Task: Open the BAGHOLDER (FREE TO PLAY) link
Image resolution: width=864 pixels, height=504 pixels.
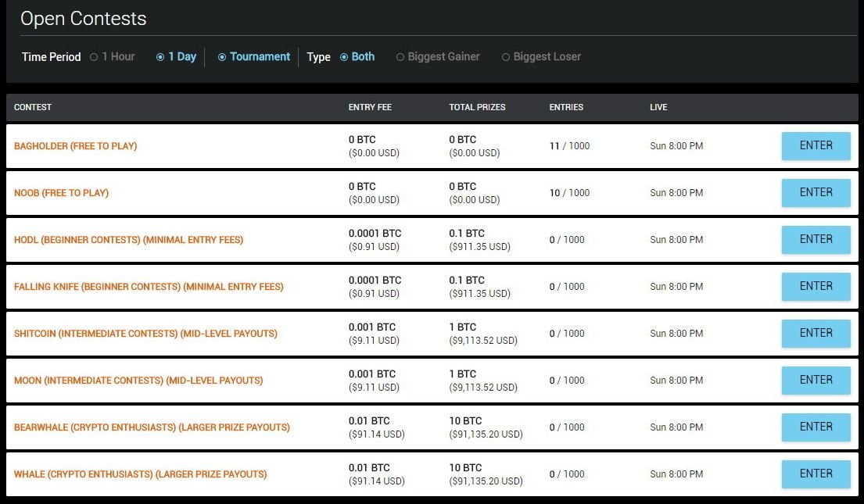Action: click(76, 146)
